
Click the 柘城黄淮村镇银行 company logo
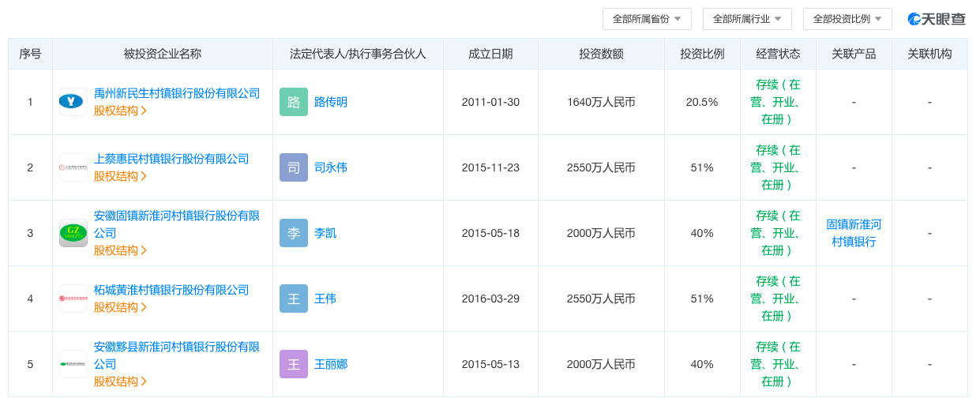pyautogui.click(x=73, y=298)
